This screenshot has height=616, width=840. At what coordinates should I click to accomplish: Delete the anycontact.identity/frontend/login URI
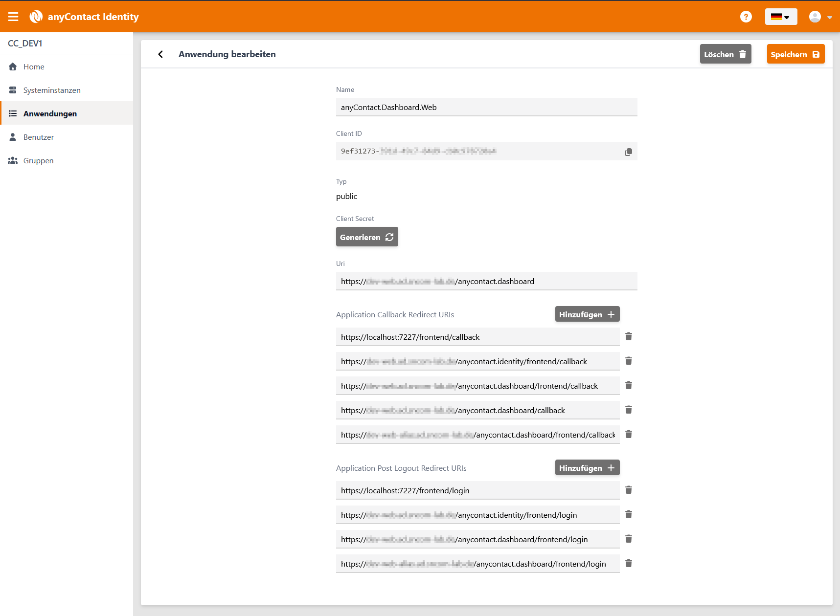point(629,514)
